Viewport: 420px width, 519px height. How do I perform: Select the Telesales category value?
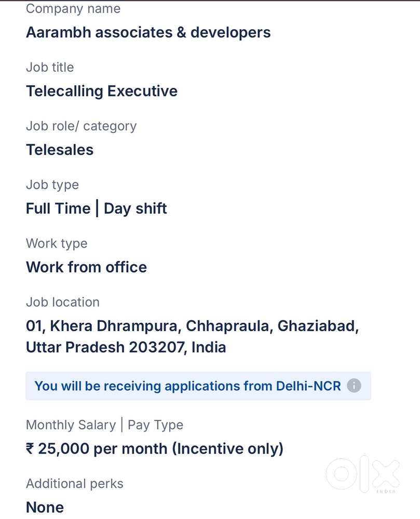pos(60,150)
